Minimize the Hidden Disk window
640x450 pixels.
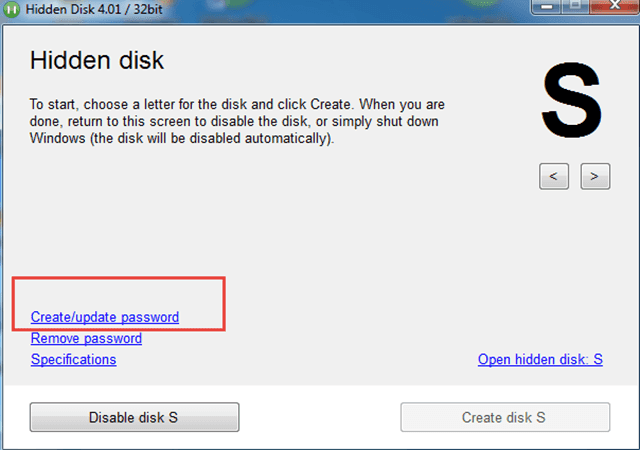[547, 6]
